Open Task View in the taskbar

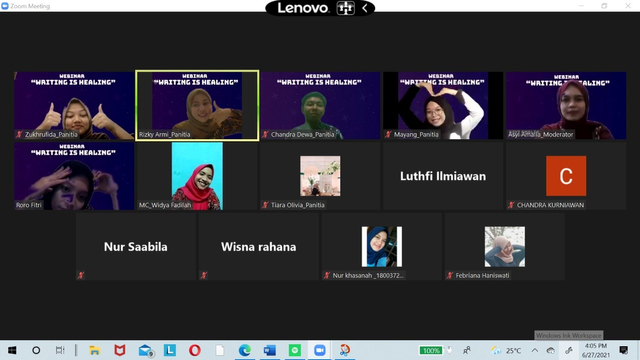click(x=60, y=350)
